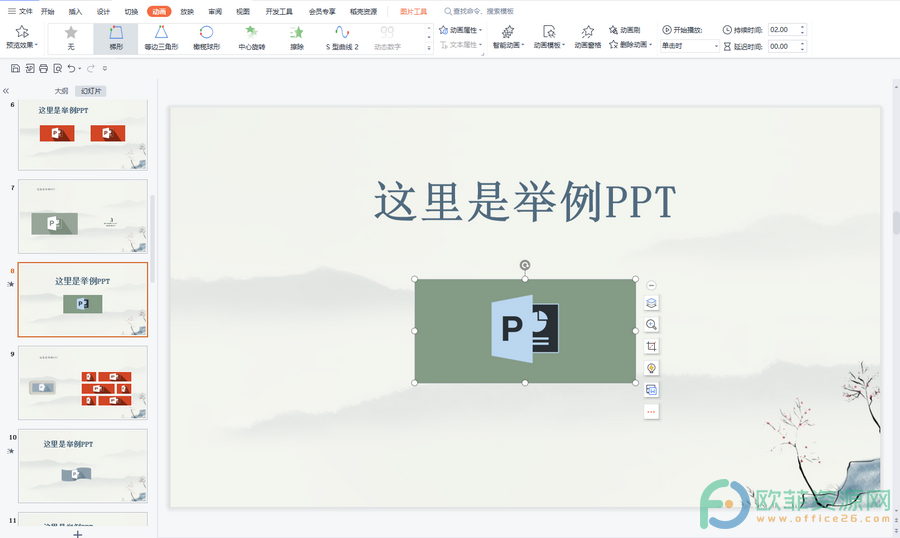Viewport: 900px width, 538px height.
Task: Open 智能动画 smart animation
Action: click(508, 37)
